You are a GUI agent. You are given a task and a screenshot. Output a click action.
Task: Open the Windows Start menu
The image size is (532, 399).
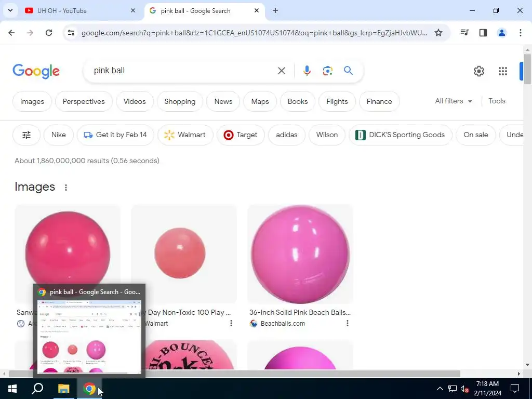(12, 389)
